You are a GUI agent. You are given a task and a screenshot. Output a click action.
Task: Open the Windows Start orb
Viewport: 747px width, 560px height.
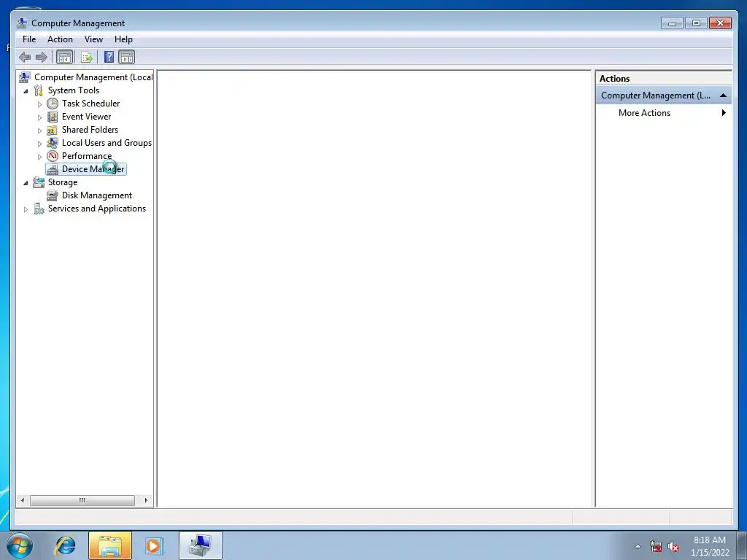point(20,545)
